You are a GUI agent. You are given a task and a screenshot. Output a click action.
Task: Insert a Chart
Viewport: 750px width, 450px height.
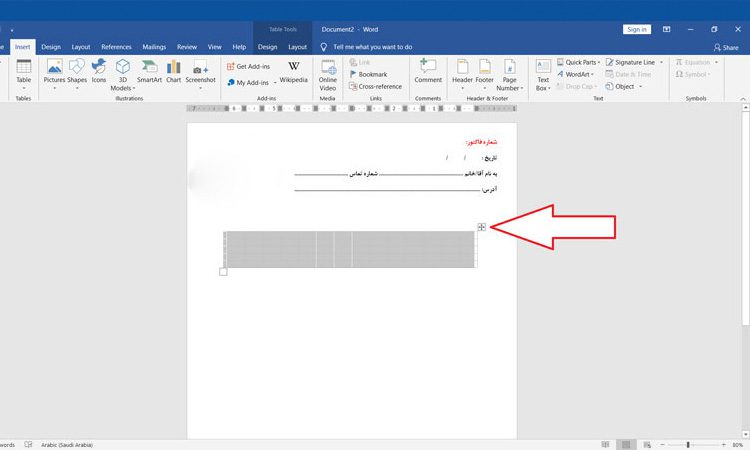pyautogui.click(x=174, y=71)
